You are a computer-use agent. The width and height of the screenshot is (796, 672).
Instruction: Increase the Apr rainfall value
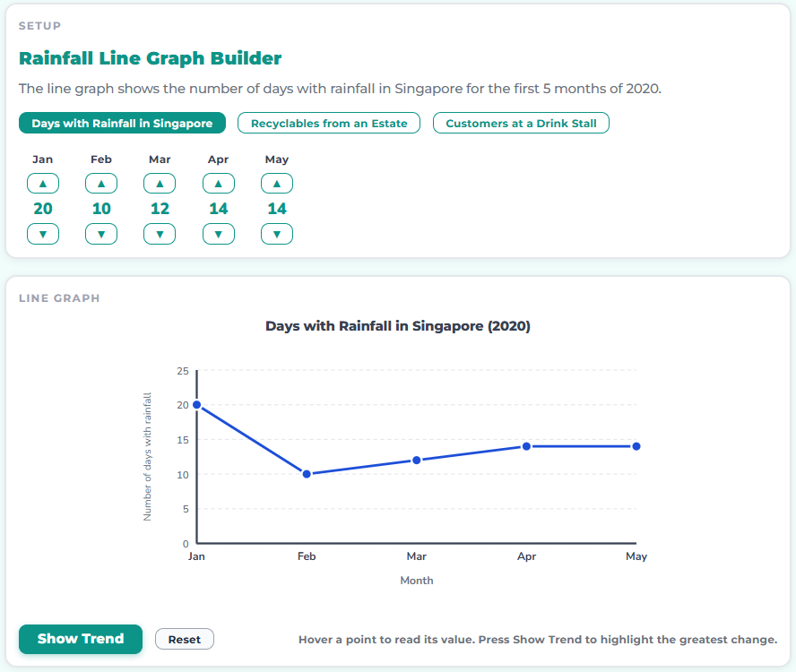(219, 183)
